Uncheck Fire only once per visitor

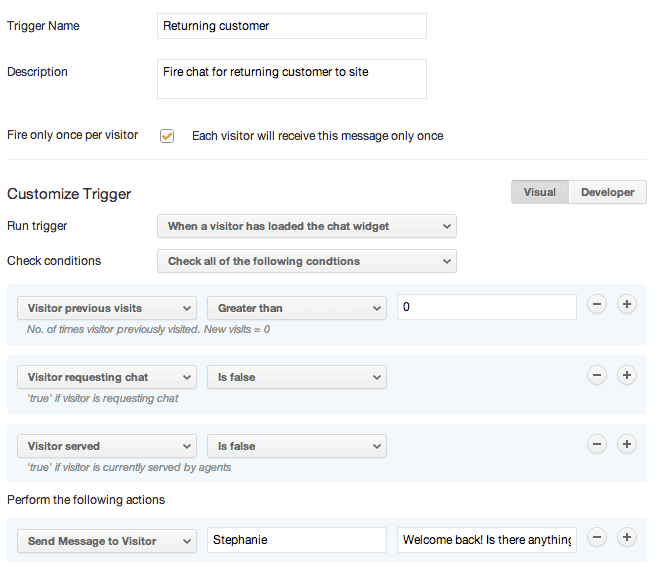coord(167,136)
